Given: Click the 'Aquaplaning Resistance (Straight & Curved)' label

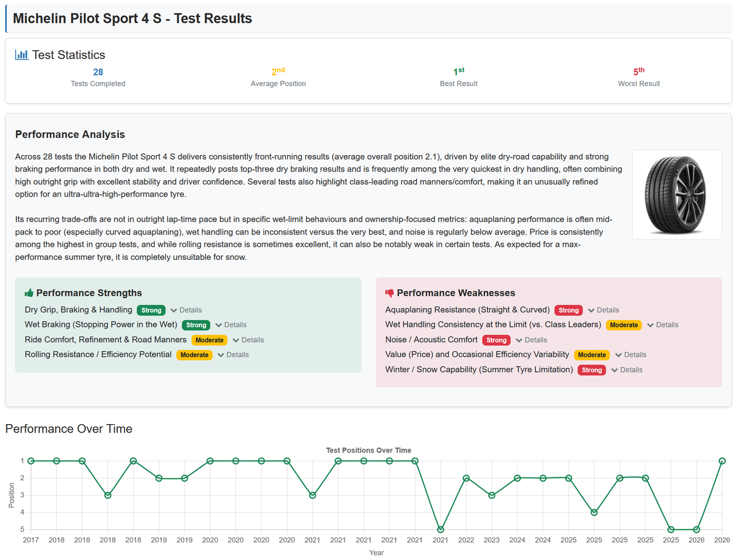Looking at the screenshot, I should coord(468,310).
